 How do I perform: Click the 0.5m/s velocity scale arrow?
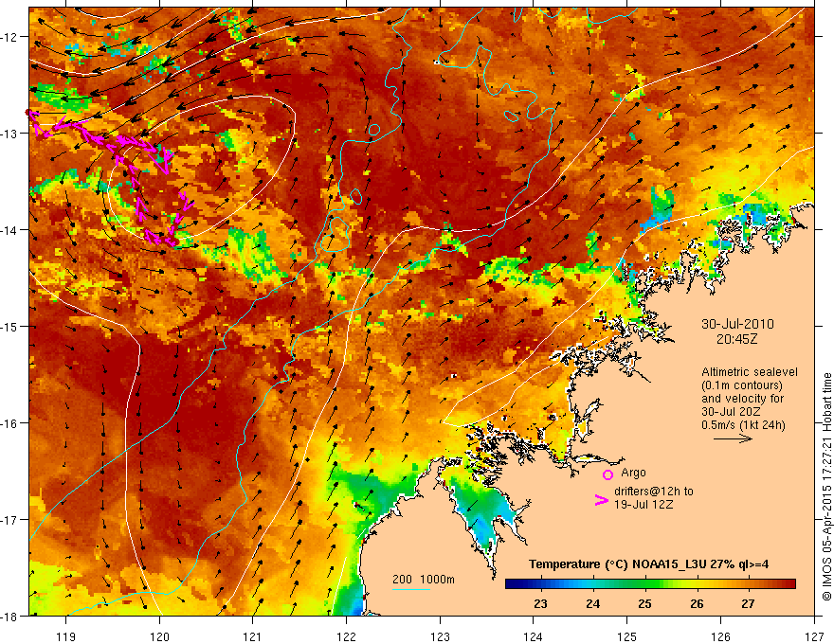click(x=733, y=438)
